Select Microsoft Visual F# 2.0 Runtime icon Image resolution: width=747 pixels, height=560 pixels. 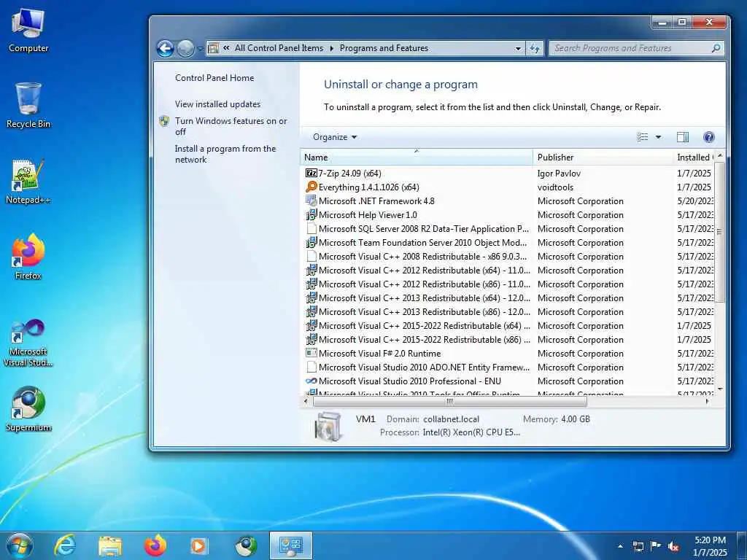click(311, 353)
